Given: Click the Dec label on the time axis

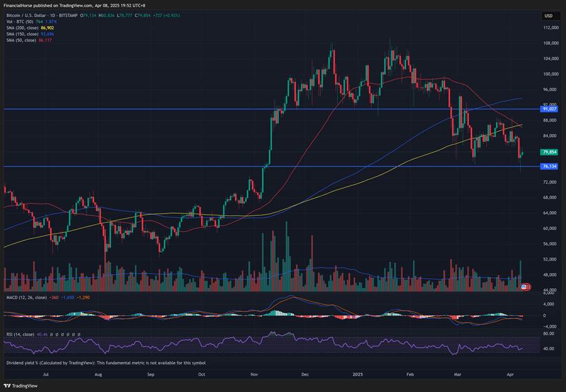Looking at the screenshot, I should coord(305,374).
